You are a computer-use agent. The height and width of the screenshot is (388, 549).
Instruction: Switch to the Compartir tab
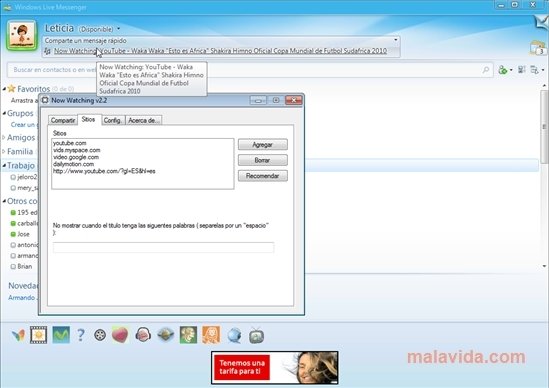tap(63, 120)
